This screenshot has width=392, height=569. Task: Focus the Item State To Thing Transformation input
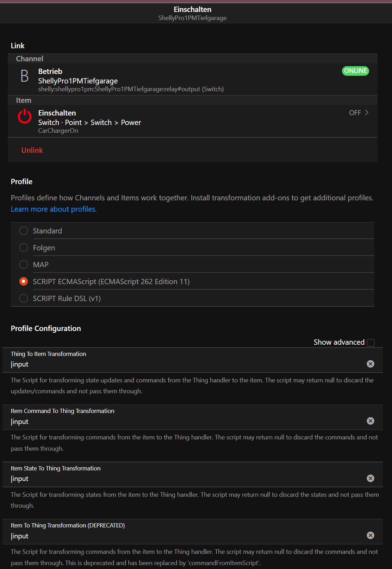187,479
